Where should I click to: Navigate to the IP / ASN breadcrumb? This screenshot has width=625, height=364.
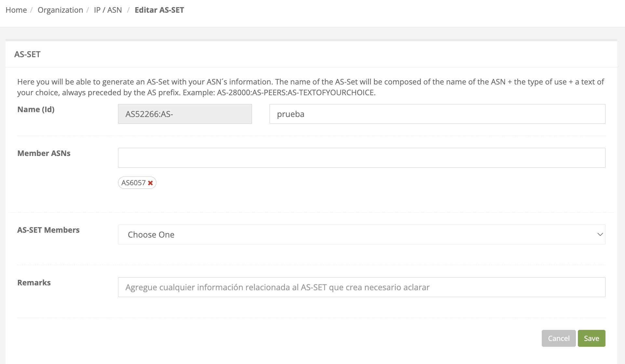[108, 10]
